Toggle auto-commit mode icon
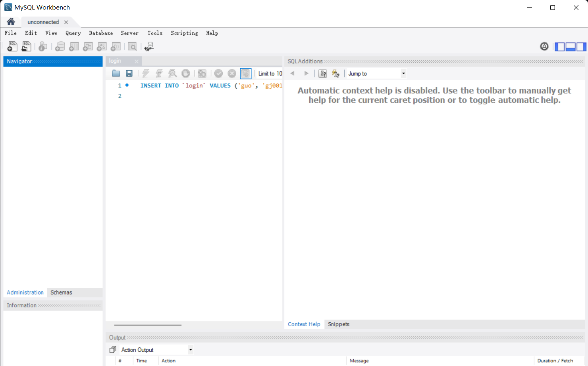 246,73
